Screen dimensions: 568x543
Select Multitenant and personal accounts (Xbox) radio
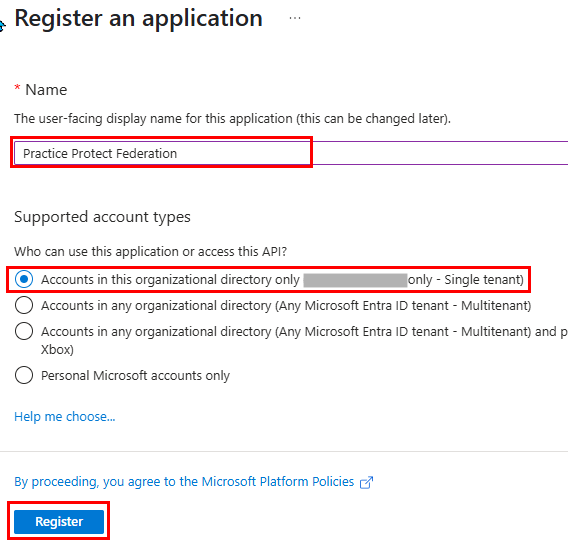(24, 331)
